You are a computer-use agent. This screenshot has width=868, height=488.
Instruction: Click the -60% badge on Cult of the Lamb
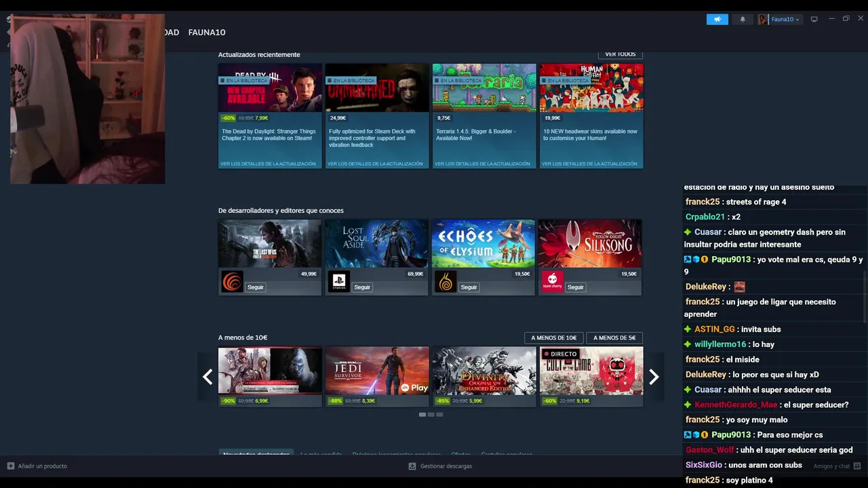(549, 401)
